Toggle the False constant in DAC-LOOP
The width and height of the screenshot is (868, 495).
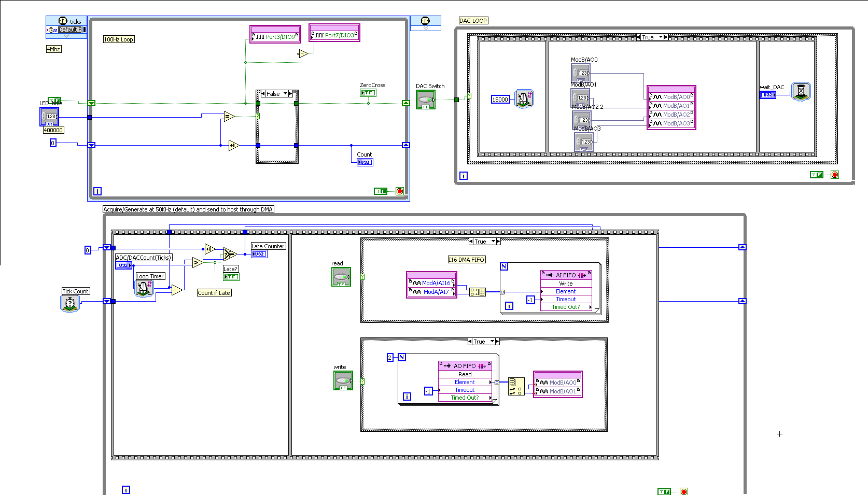tap(816, 175)
